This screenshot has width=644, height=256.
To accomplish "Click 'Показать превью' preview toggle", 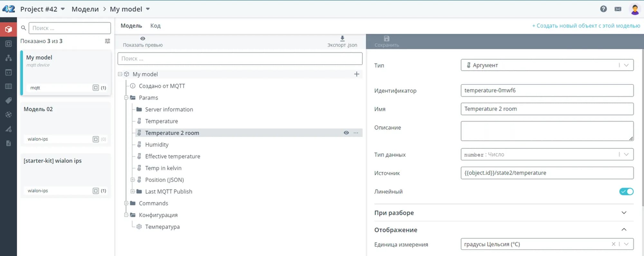I will point(143,42).
